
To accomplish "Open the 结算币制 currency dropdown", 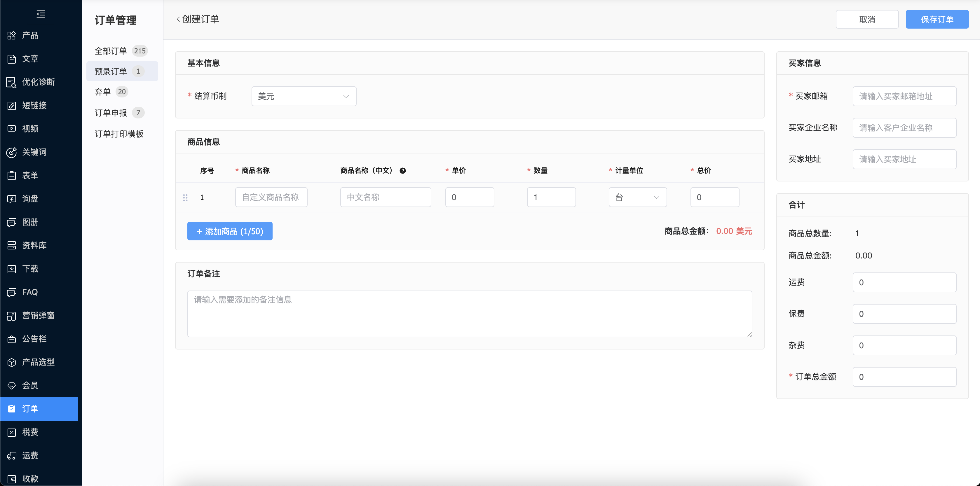I will [x=304, y=96].
